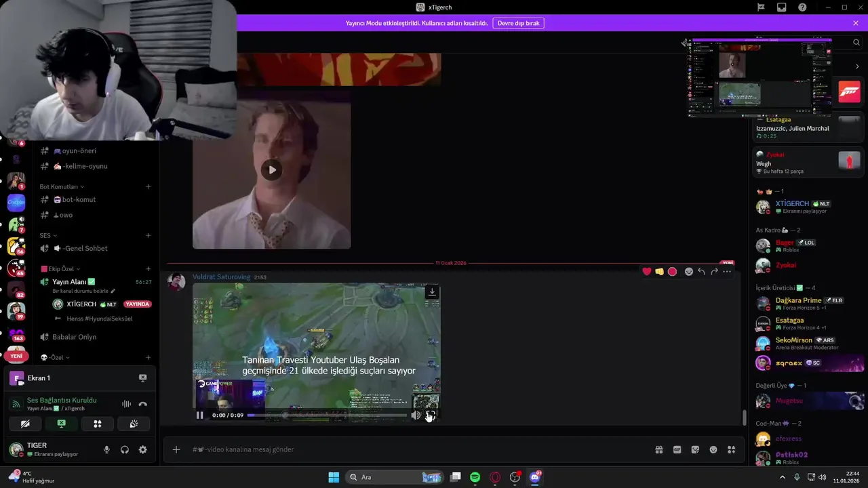Collapse the SES category

(47, 235)
